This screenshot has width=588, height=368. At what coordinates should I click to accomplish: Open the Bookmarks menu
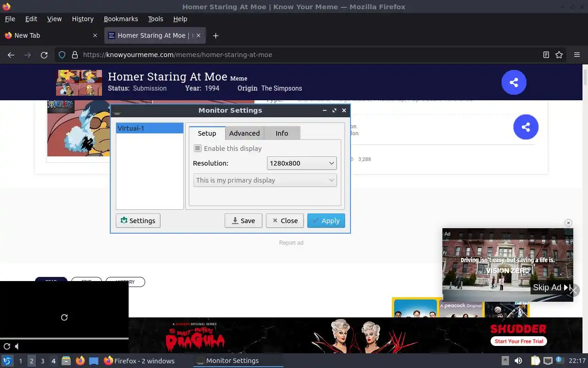(x=121, y=19)
